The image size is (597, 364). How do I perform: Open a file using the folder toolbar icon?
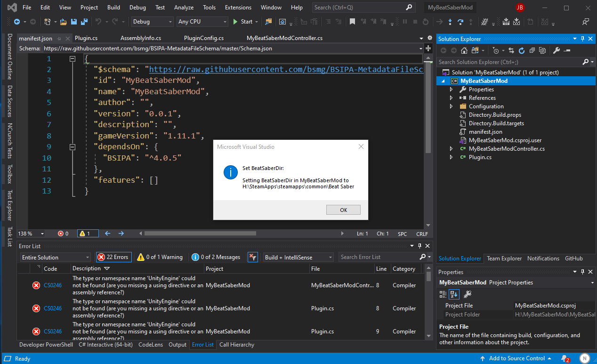[64, 22]
